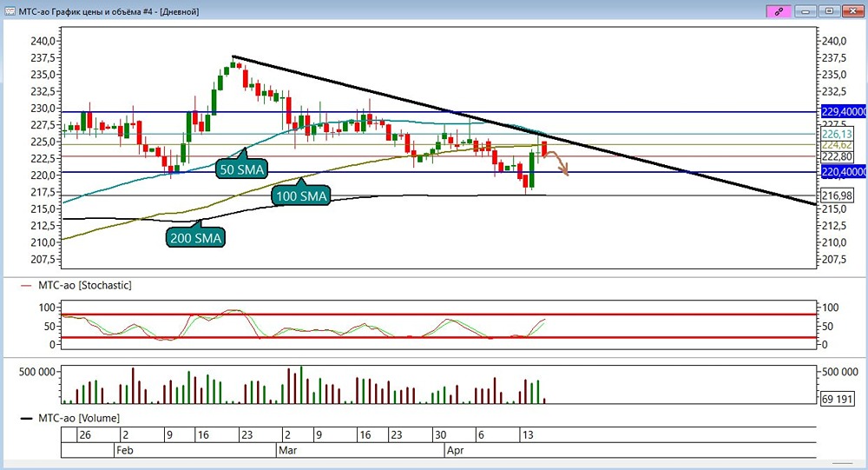868x470 pixels.
Task: Click the 6 date label under April
Action: point(481,435)
